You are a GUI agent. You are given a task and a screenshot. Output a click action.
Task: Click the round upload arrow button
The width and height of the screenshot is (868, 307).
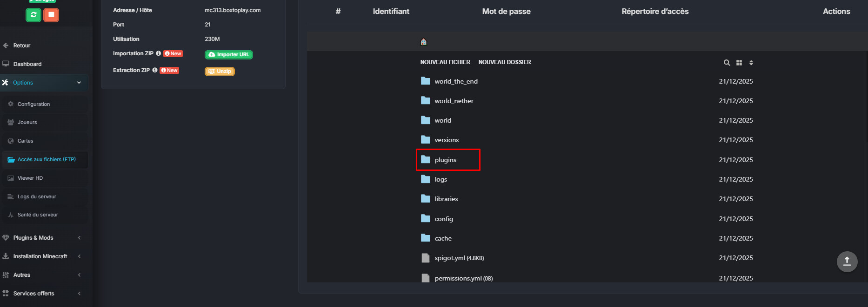847,261
